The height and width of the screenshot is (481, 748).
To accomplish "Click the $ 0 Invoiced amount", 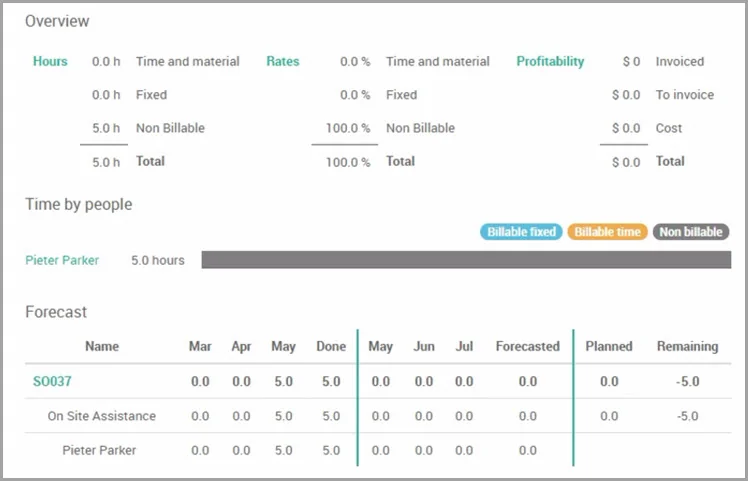I will pyautogui.click(x=632, y=62).
